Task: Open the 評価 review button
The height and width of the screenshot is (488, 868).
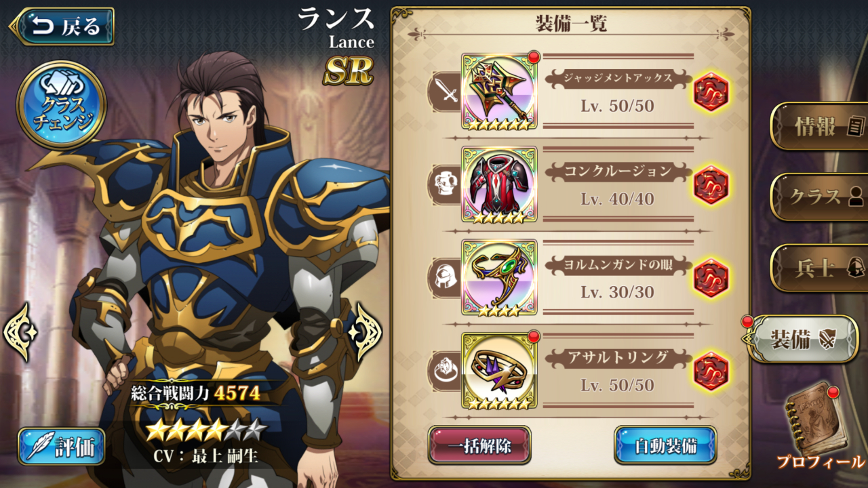Action: click(62, 447)
